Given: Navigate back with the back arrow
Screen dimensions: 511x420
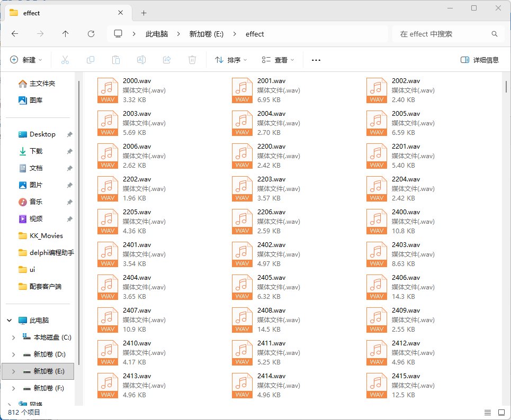Looking at the screenshot, I should pos(15,34).
